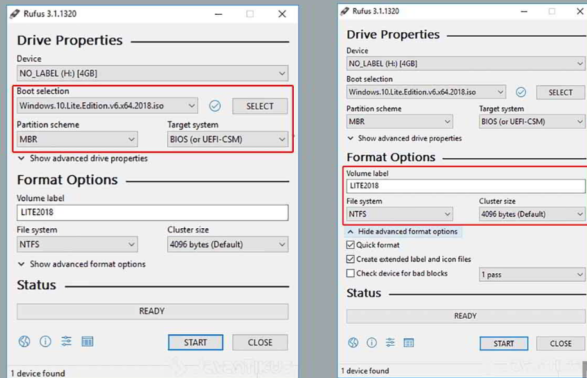Toggle Create extended label and icon files
Viewport: 587px width, 378px height.
(350, 259)
